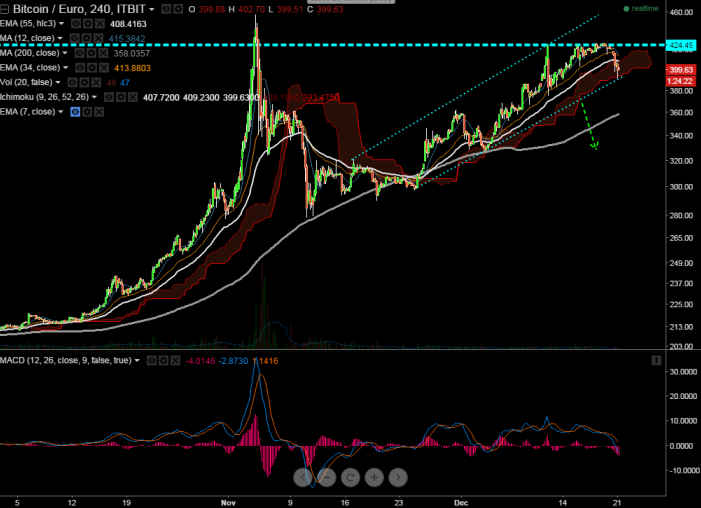Toggle the Ichimoku cloud visibility eye icon
This screenshot has height=508, width=701.
click(109, 97)
